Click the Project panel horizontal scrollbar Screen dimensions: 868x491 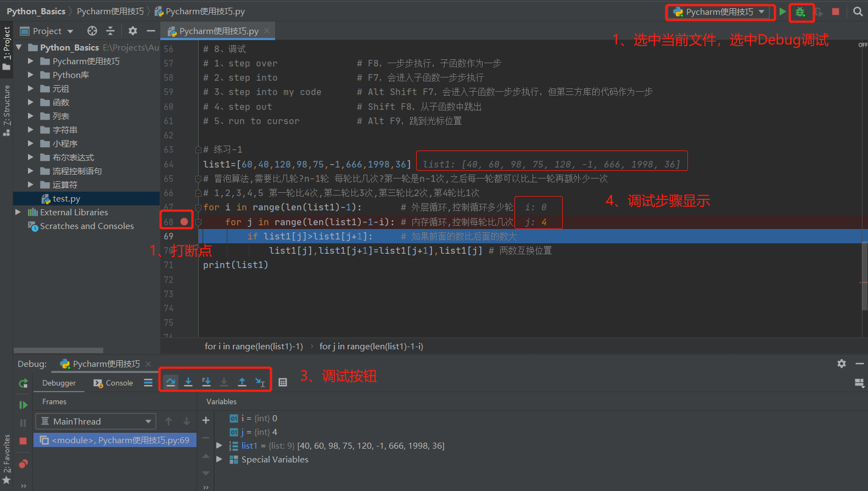[x=59, y=350]
